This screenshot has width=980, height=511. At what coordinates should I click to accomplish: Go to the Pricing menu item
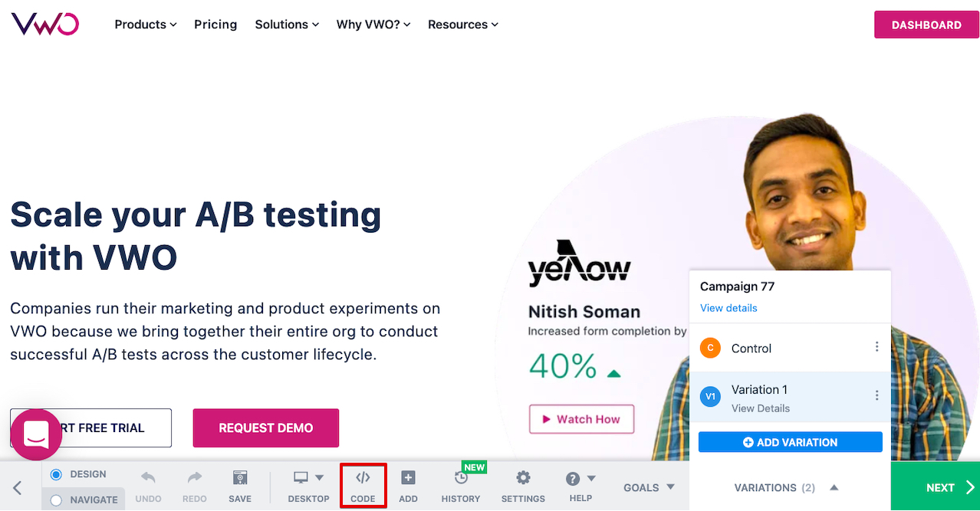(x=215, y=25)
